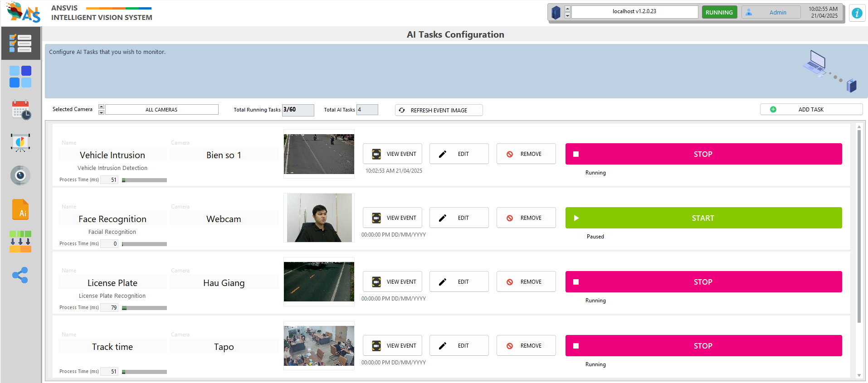Step the Selected Camera selector up
The width and height of the screenshot is (868, 383).
coord(101,107)
